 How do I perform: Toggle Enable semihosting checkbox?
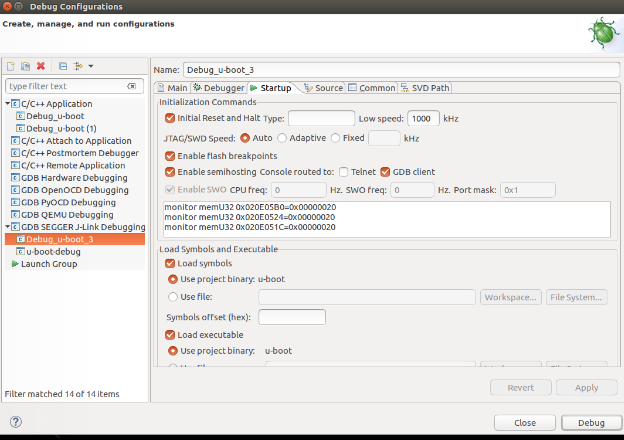(170, 172)
